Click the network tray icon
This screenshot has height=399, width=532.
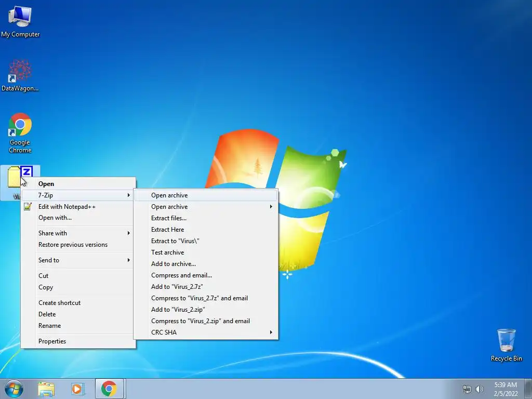click(x=467, y=389)
